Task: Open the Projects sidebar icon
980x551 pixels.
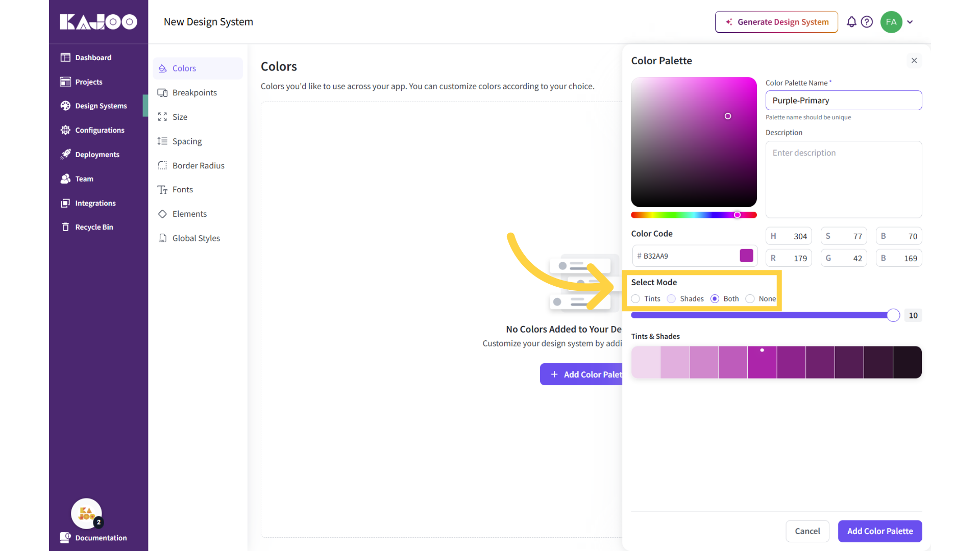Action: point(65,82)
